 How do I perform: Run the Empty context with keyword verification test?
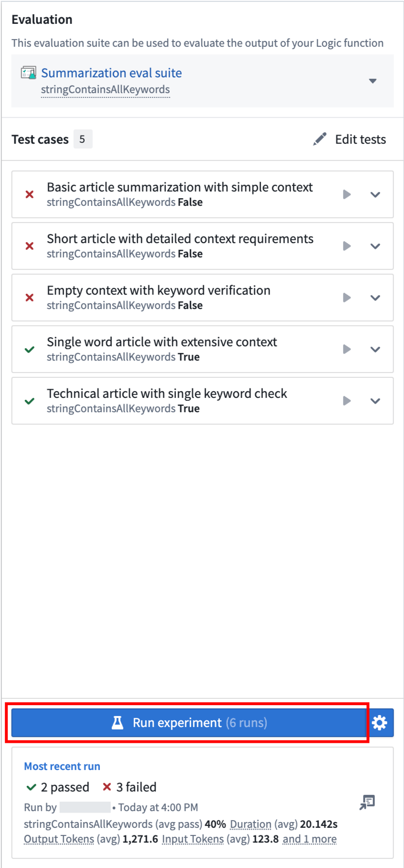347,298
